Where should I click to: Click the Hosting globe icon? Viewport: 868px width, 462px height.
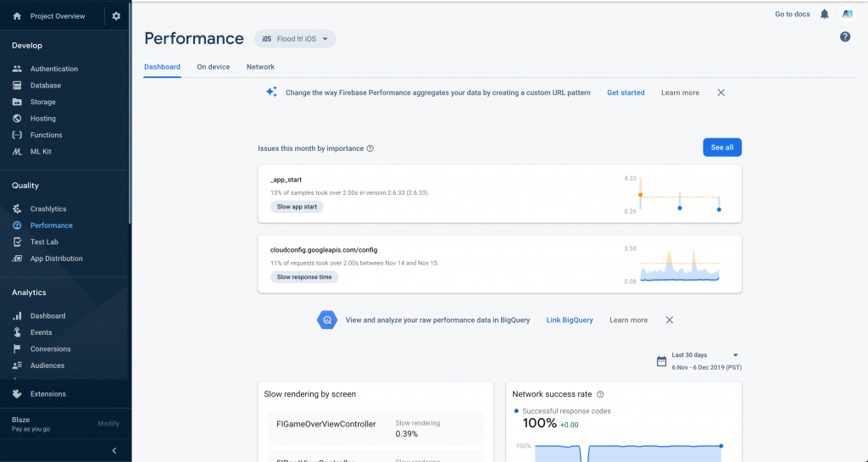pos(17,119)
